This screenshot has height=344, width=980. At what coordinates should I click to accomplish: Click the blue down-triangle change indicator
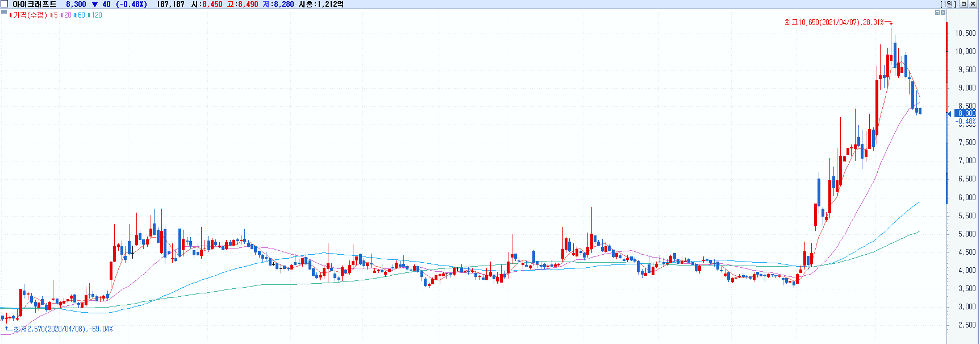click(x=95, y=5)
